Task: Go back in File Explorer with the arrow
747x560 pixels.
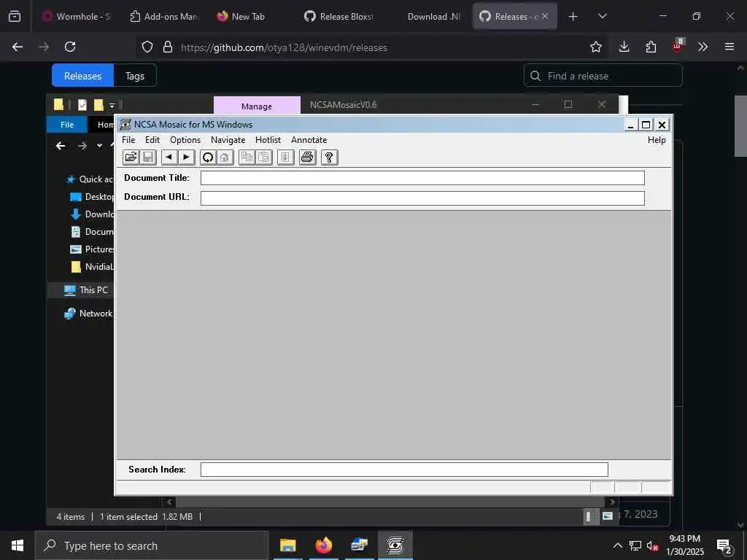Action: (61, 146)
